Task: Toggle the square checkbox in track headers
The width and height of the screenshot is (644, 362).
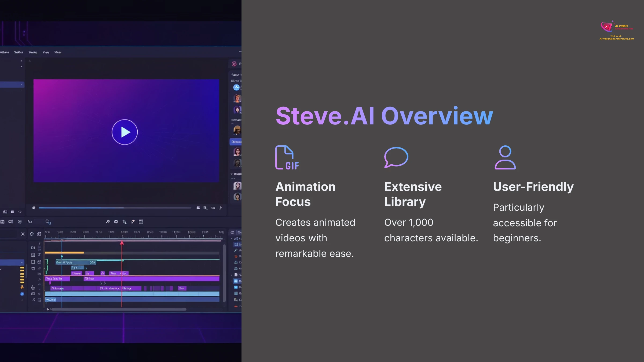Action: 33,262
